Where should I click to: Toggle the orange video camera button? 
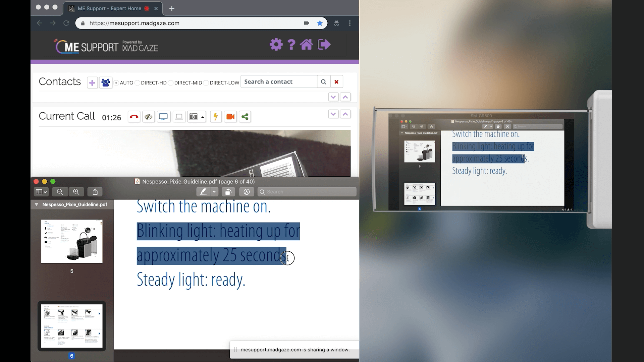click(230, 117)
